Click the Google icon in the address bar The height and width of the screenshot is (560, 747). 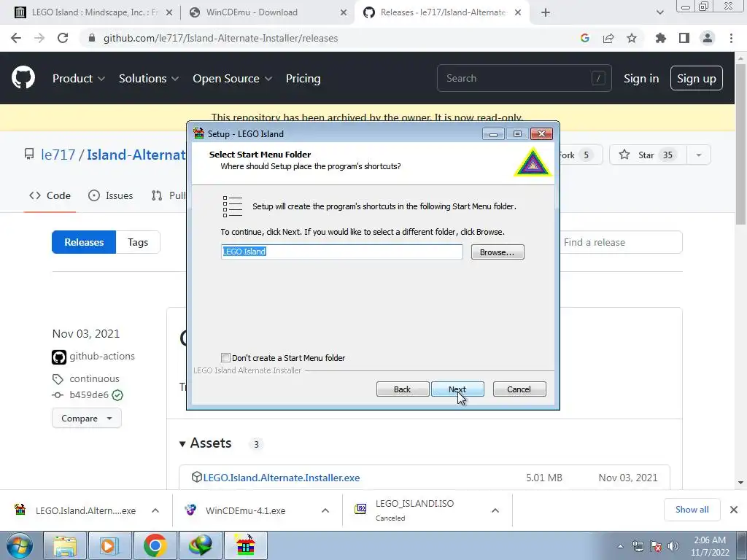click(x=585, y=38)
